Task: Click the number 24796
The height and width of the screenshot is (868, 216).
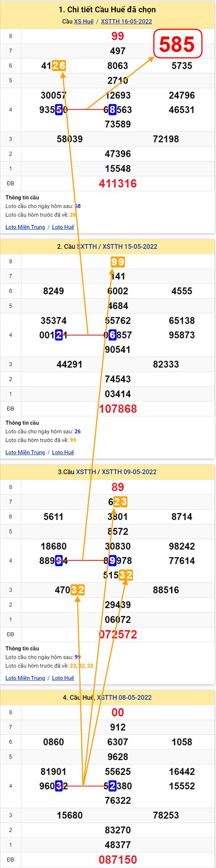Action: (182, 95)
